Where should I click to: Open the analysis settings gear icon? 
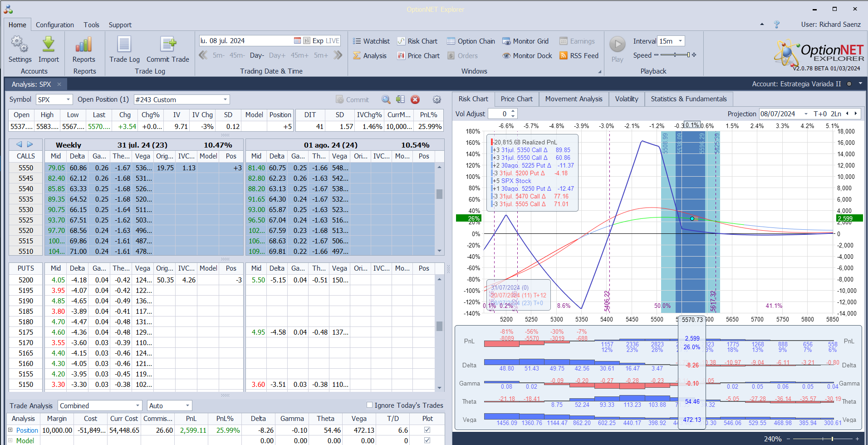point(436,100)
